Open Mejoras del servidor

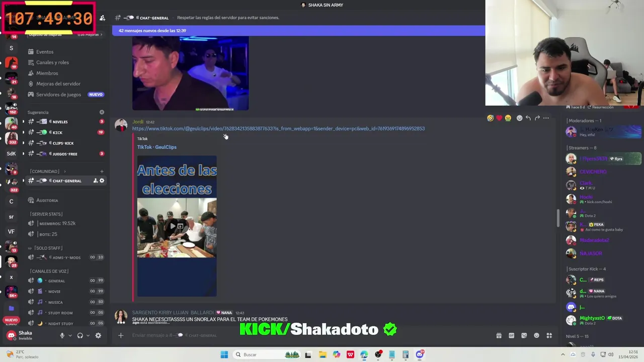pos(58,84)
